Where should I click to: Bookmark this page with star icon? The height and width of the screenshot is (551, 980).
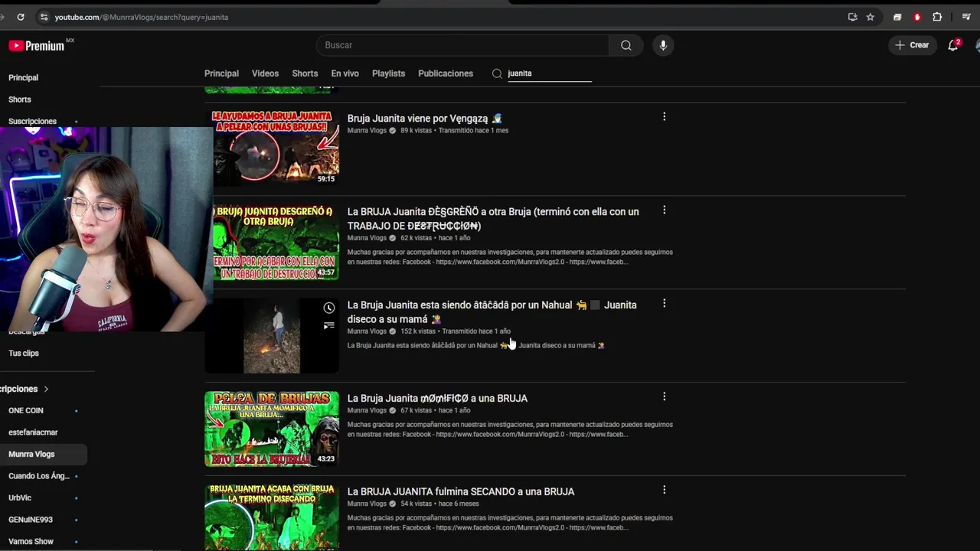tap(871, 17)
